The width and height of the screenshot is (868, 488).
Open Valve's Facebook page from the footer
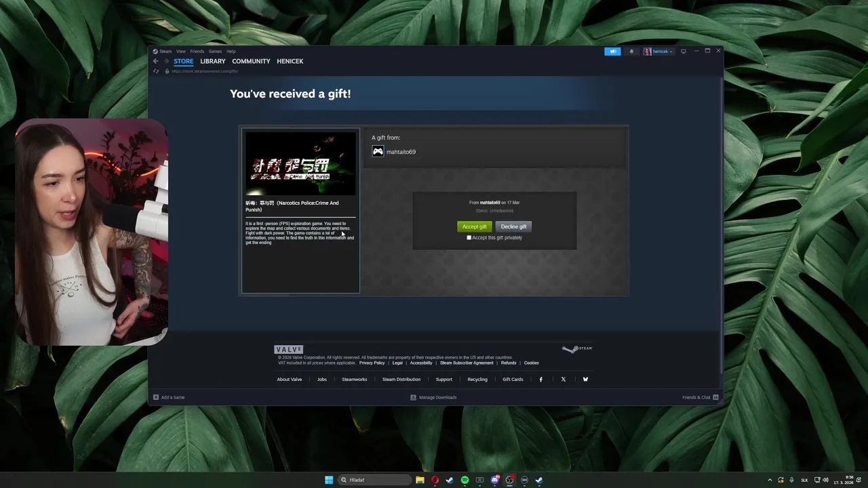coord(540,380)
